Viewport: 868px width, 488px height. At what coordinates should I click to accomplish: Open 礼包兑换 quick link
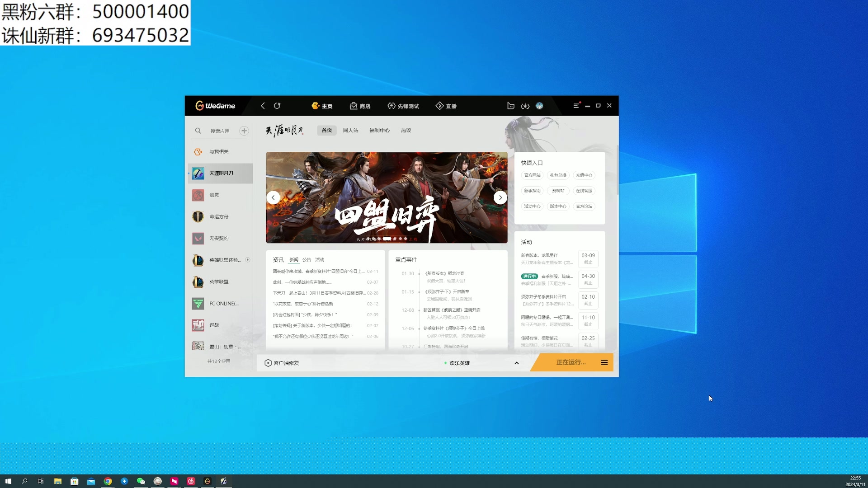coord(558,175)
